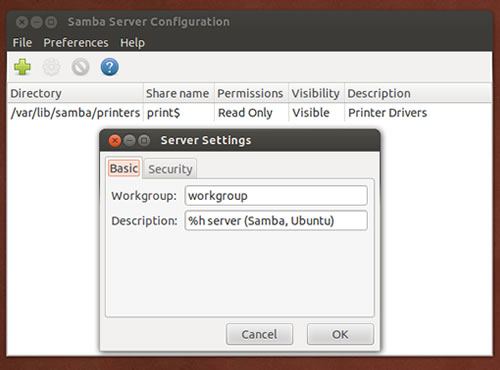Click the greyed-out share properties gear icon
Viewport: 500px width, 370px height.
click(x=51, y=67)
